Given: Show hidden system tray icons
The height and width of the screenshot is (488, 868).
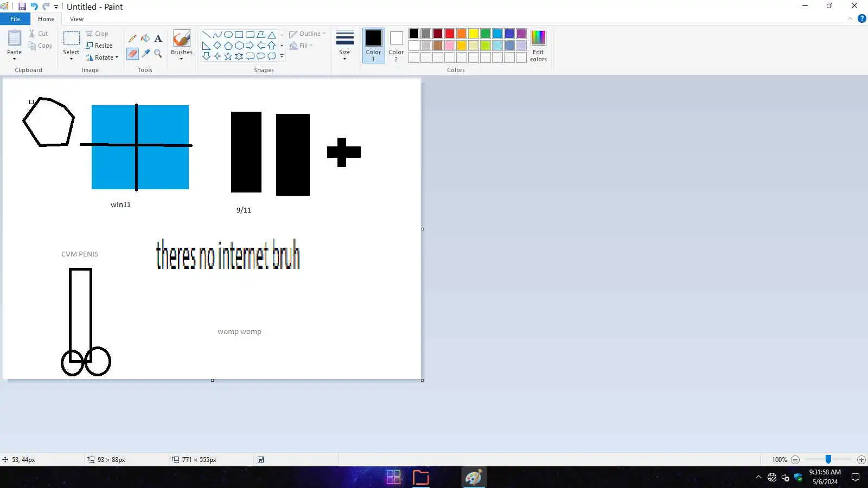Looking at the screenshot, I should pos(758,477).
